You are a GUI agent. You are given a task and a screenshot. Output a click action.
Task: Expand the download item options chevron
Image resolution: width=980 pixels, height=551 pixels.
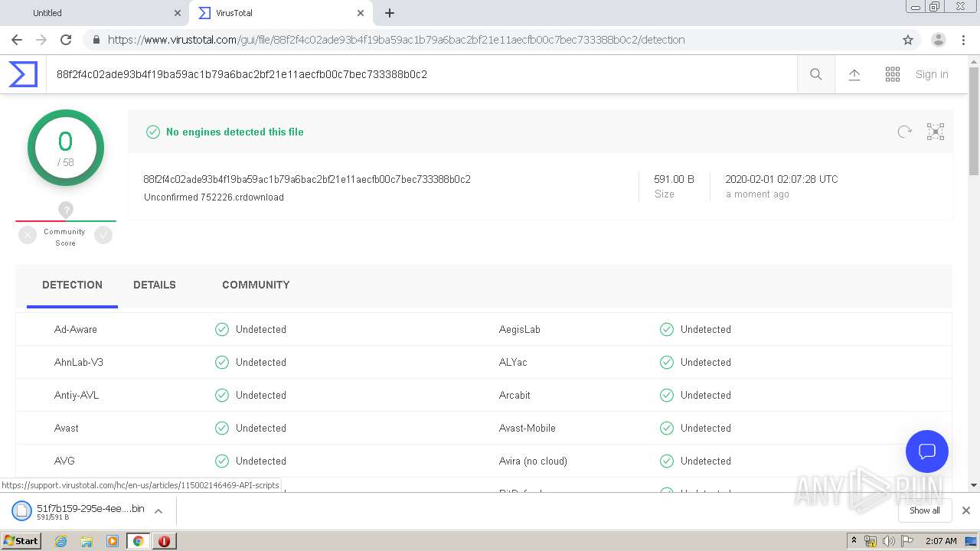158,510
